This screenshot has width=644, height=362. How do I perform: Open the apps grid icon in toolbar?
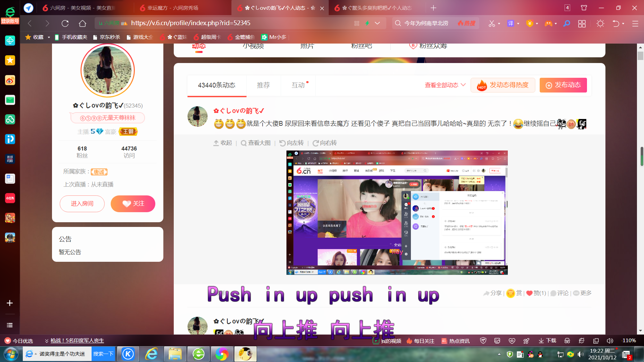click(582, 23)
